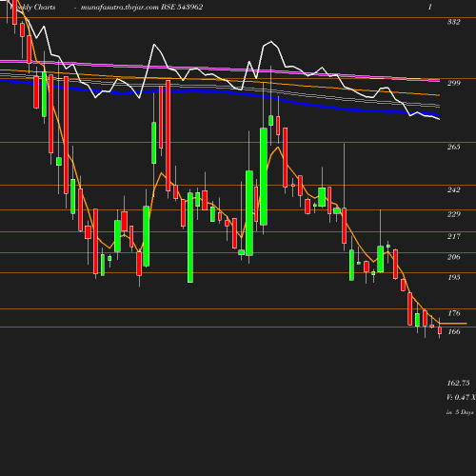Click the 332 price axis label
Image resolution: width=476 pixels, height=476 pixels.
[x=453, y=22]
